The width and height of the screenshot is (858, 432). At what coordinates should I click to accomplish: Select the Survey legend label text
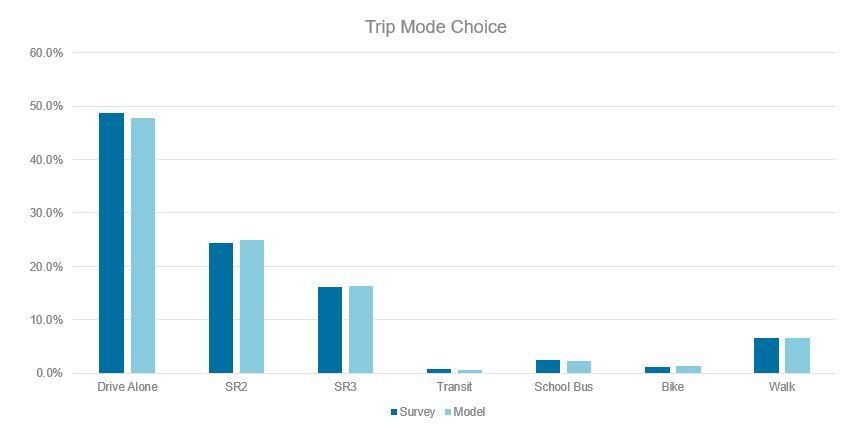[417, 412]
